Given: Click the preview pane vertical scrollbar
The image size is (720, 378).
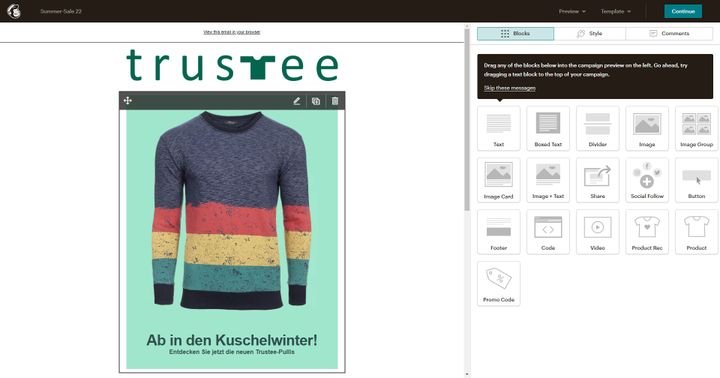Looking at the screenshot, I should pyautogui.click(x=467, y=119).
